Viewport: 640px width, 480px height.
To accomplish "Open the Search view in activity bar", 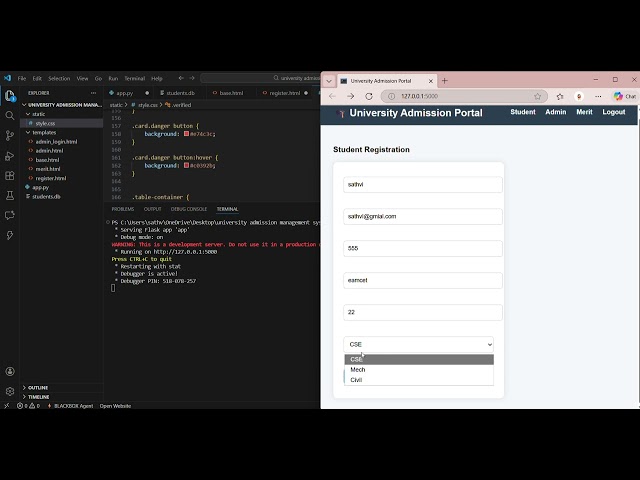I will (x=10, y=115).
